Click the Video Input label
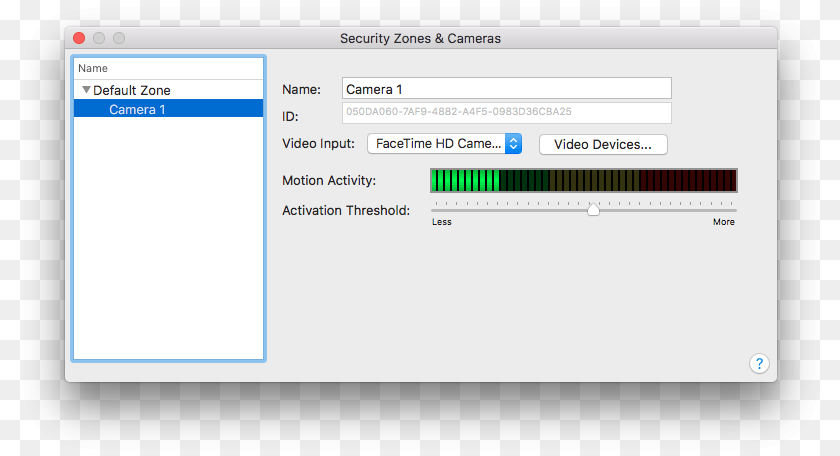This screenshot has width=840, height=456. click(318, 144)
